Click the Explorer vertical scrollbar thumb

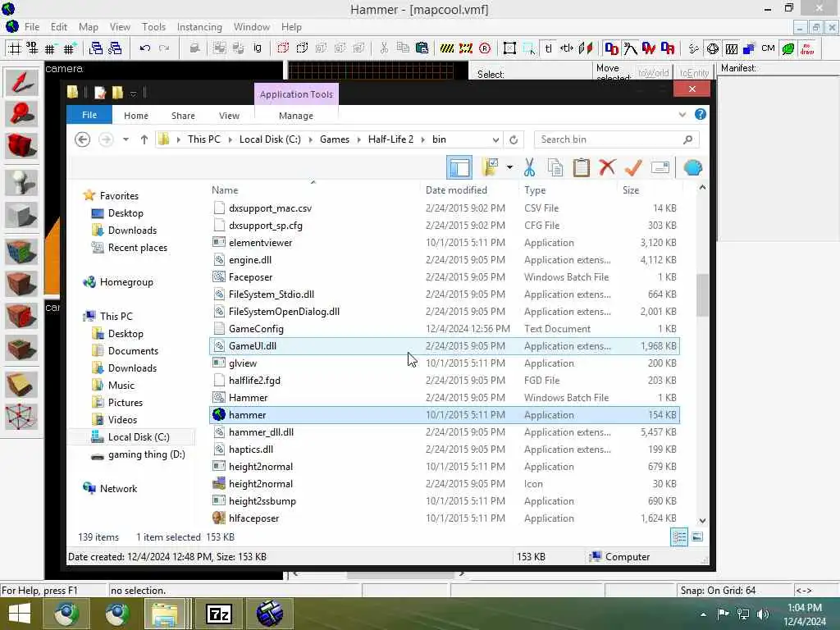click(702, 294)
